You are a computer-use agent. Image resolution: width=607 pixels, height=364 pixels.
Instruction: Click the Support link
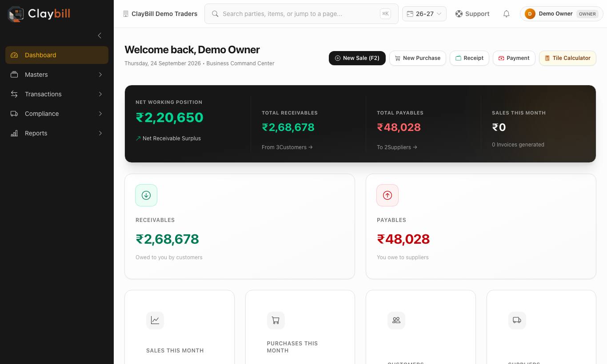point(472,14)
